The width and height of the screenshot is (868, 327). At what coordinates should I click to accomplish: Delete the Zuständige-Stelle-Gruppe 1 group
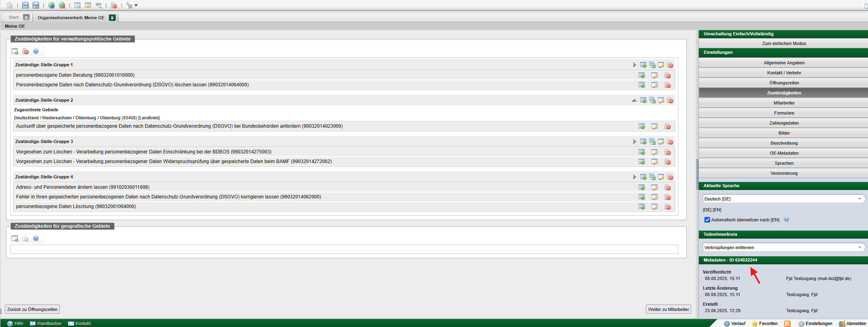(x=670, y=65)
